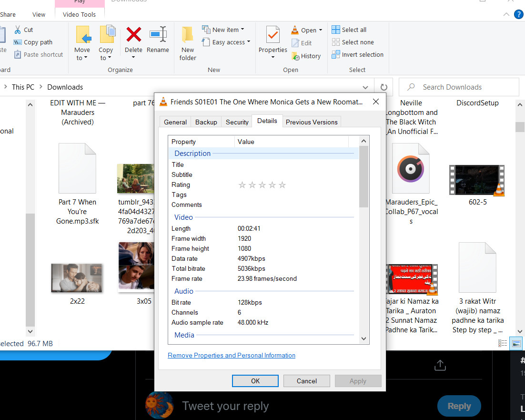Click the Easy access icon
Image resolution: width=525 pixels, height=420 pixels.
tap(206, 42)
